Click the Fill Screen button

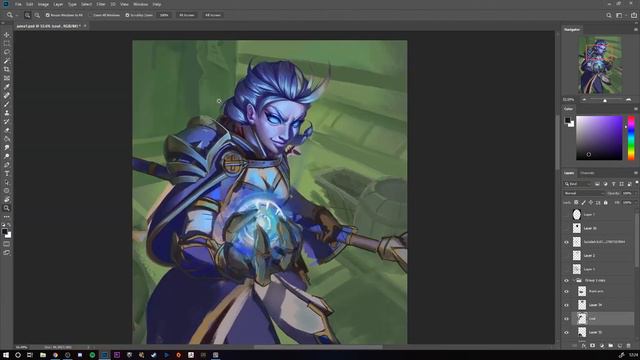213,15
